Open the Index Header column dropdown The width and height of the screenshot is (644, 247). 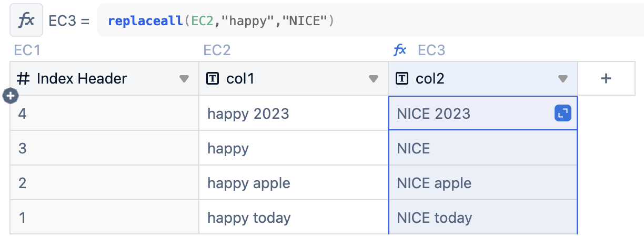coord(184,79)
